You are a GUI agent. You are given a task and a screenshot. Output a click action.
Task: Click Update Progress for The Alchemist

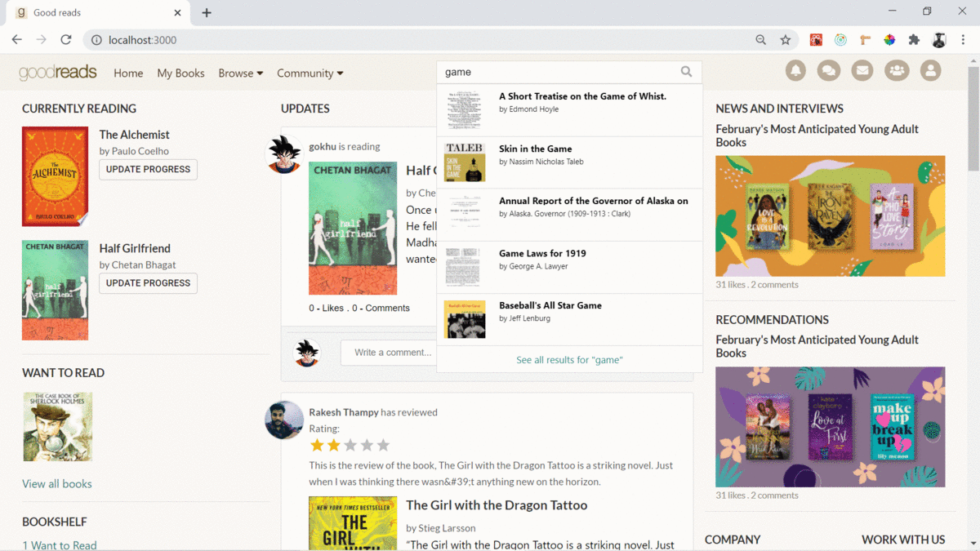148,169
